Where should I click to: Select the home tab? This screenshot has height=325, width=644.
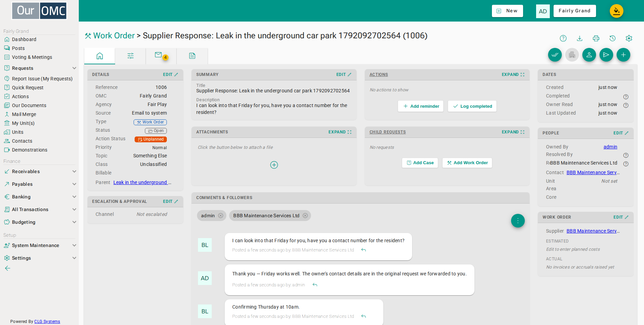tap(100, 56)
